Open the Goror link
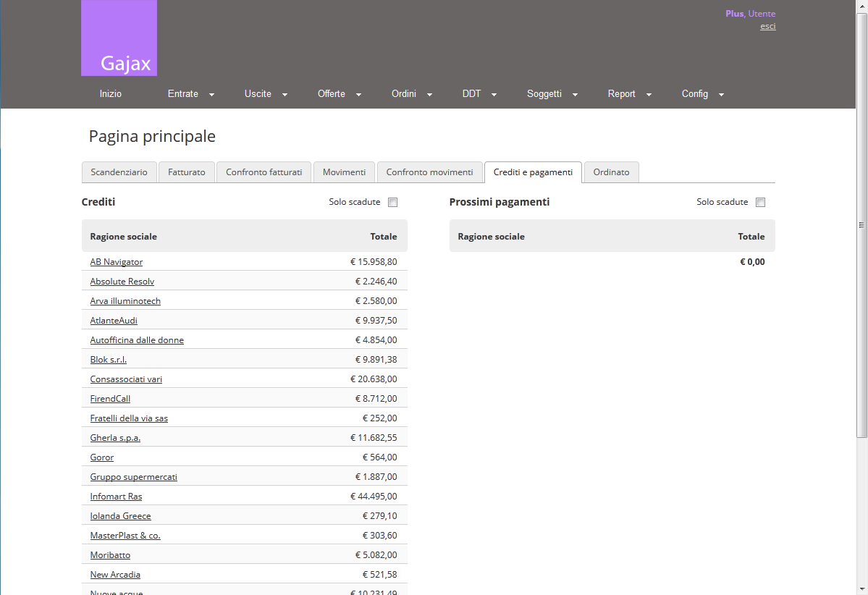 102,457
